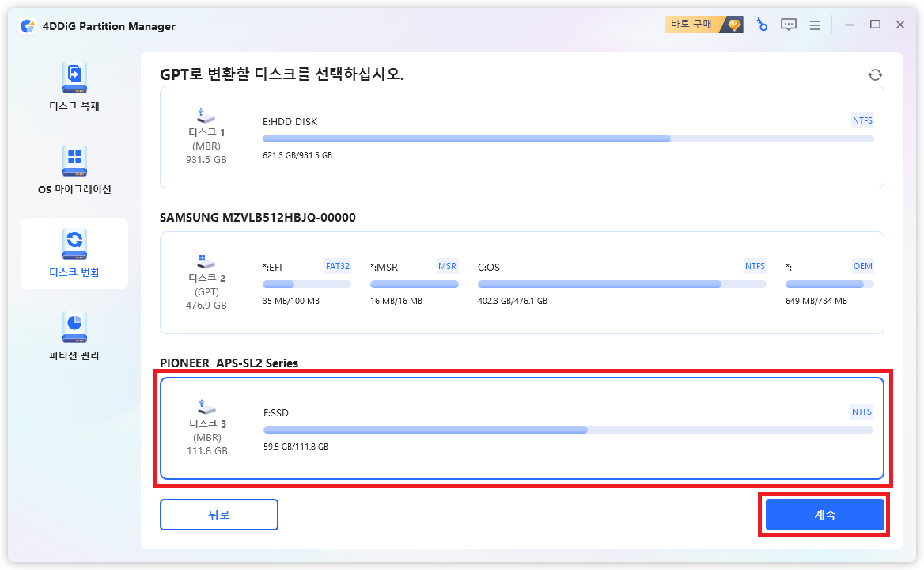Click the NTFS tag on F:SSD
924x570 pixels.
point(862,412)
